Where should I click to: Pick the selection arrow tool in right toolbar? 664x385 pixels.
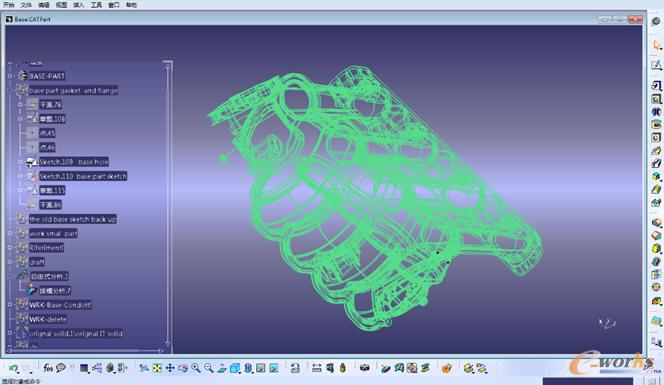pos(657,45)
